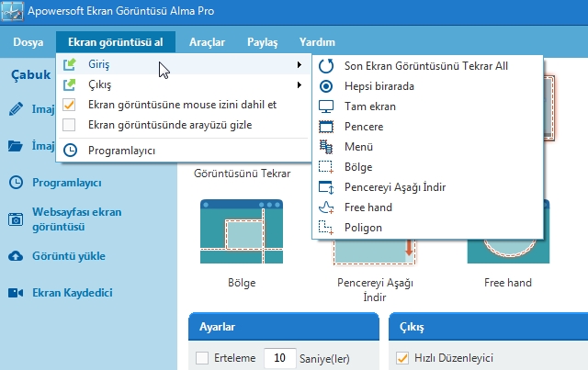Expand the Çıkış submenu
The image size is (588, 370).
(299, 85)
